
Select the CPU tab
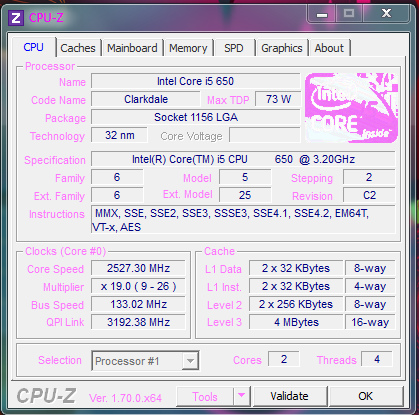pyautogui.click(x=33, y=47)
